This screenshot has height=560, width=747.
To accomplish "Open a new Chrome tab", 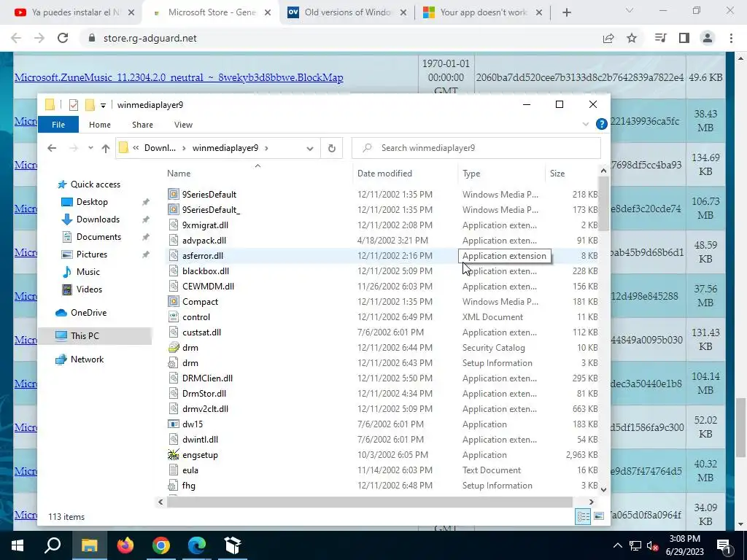I will pos(566,12).
